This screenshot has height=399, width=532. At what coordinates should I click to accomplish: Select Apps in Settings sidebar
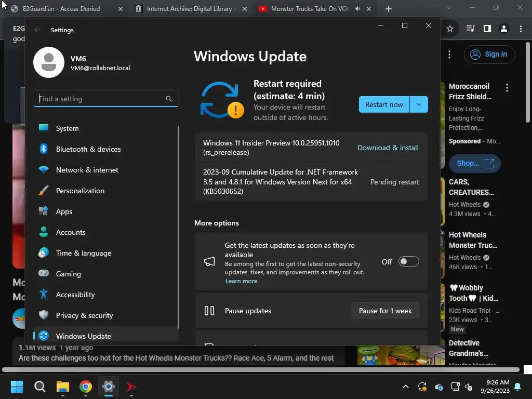[106, 211]
